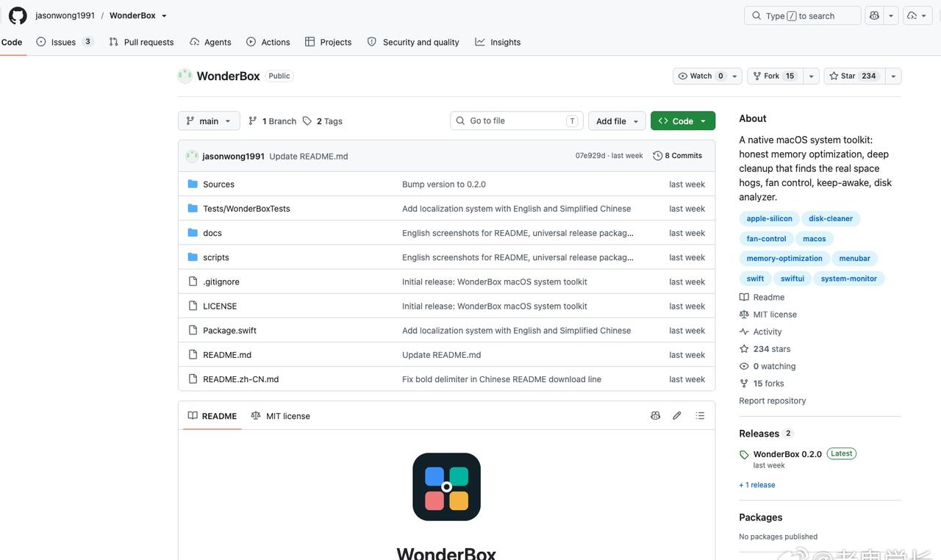This screenshot has width=941, height=560.
Task: Open the README.zh-CN.md file
Action: coord(241,379)
